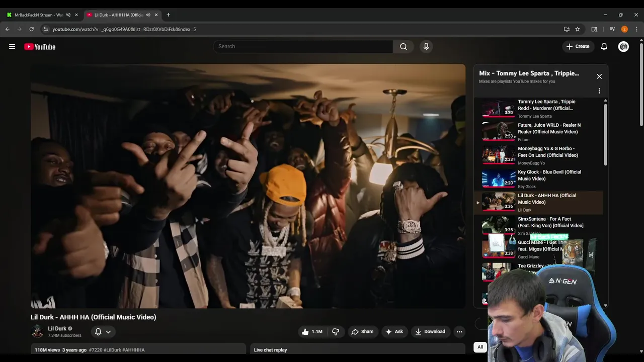Screen dimensions: 644x362
Task: Click the browser address bar URL
Action: click(124, 29)
